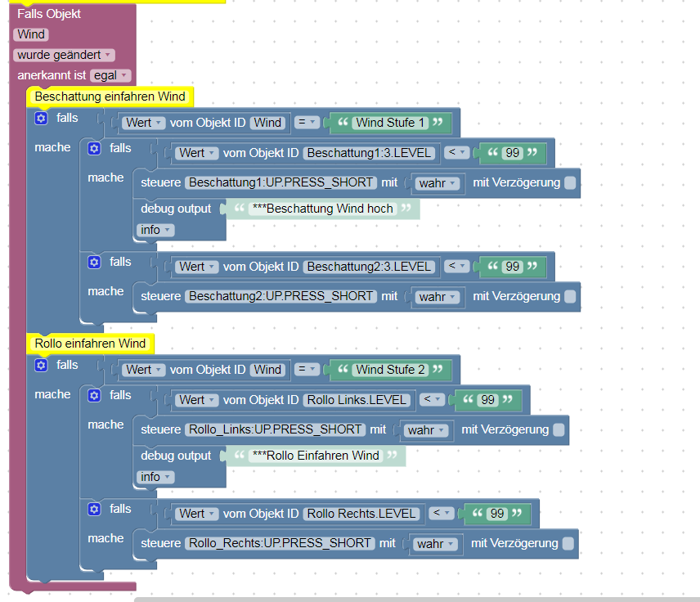This screenshot has width=700, height=602.
Task: Open wahr dropdown for Rollo_Links:UP.PRESS_SHORT
Action: (x=426, y=430)
